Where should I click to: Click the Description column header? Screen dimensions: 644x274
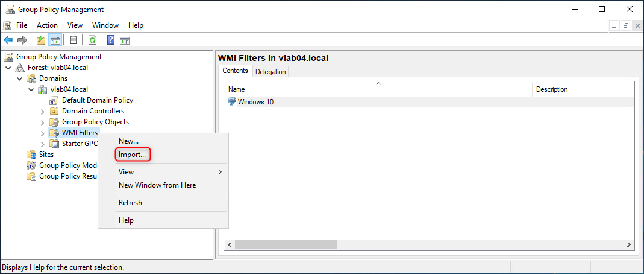(552, 89)
